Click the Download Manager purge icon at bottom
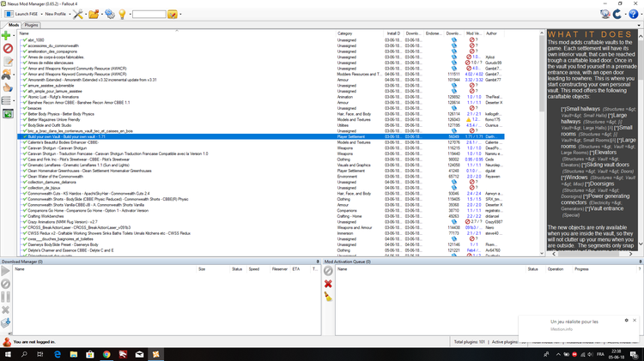 pos(5,323)
